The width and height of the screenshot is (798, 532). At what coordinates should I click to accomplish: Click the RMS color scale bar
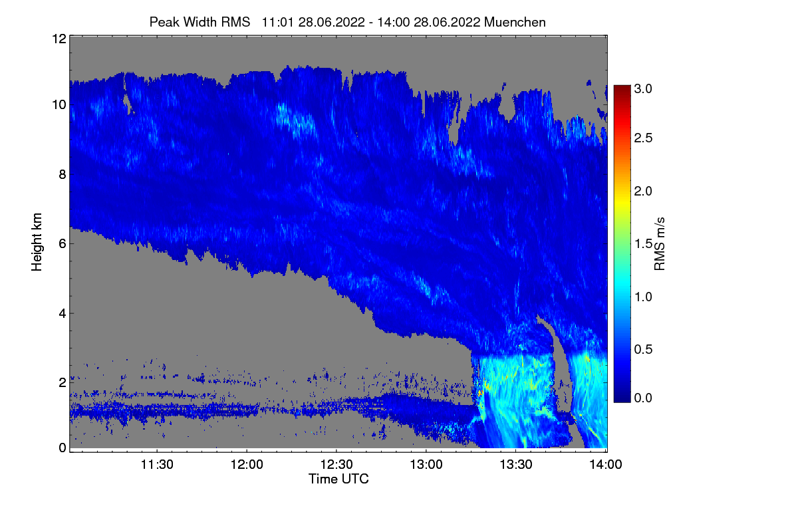coord(622,243)
